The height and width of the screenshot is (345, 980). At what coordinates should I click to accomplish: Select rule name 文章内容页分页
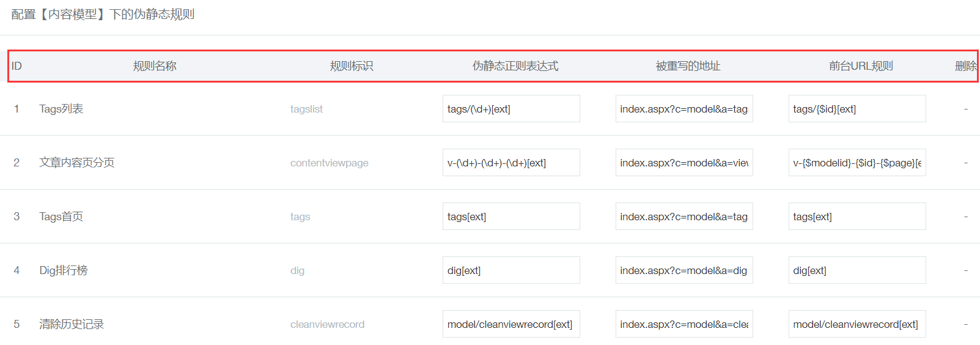77,163
